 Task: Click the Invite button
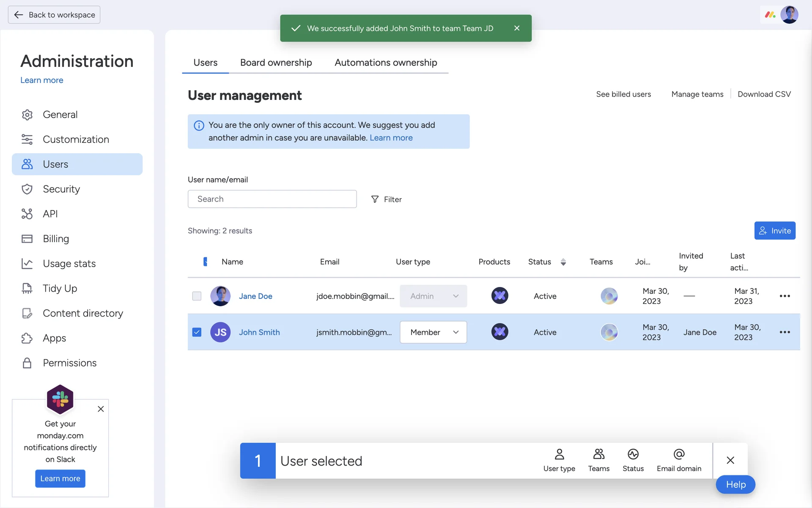point(774,231)
